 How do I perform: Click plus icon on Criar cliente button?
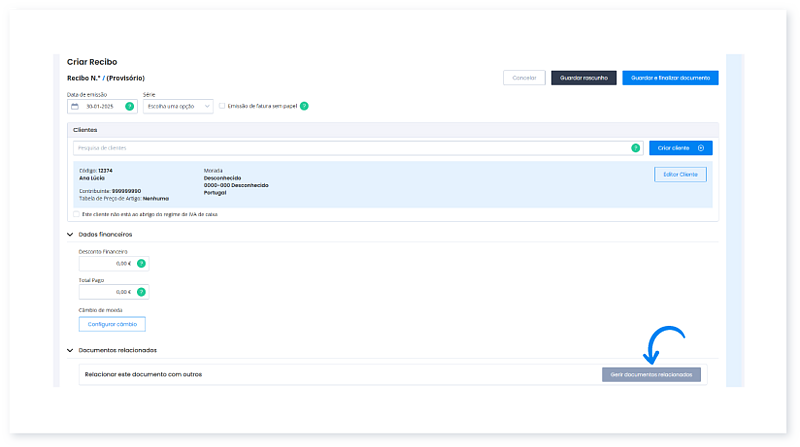(701, 148)
